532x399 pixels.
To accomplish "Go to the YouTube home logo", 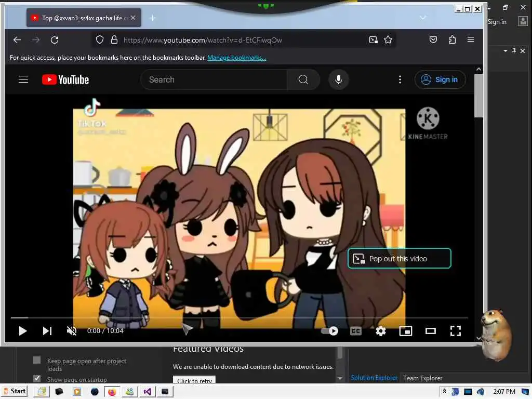I will point(65,79).
